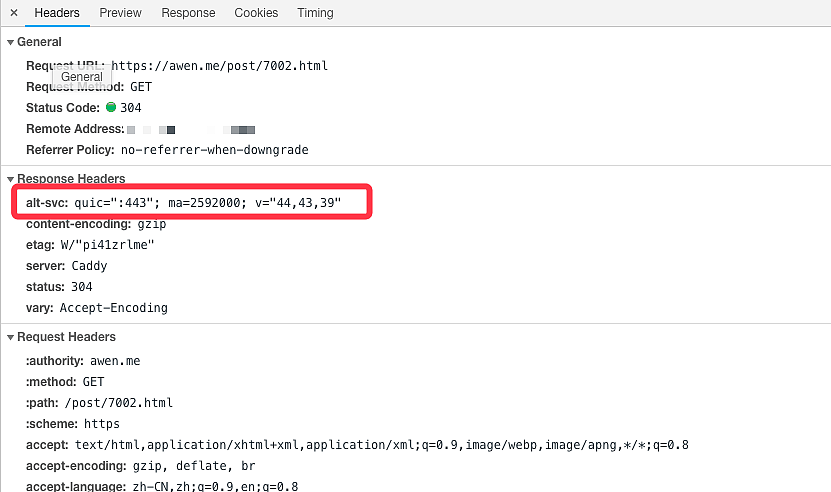Collapse the Response Headers section
The height and width of the screenshot is (492, 831).
click(x=11, y=179)
